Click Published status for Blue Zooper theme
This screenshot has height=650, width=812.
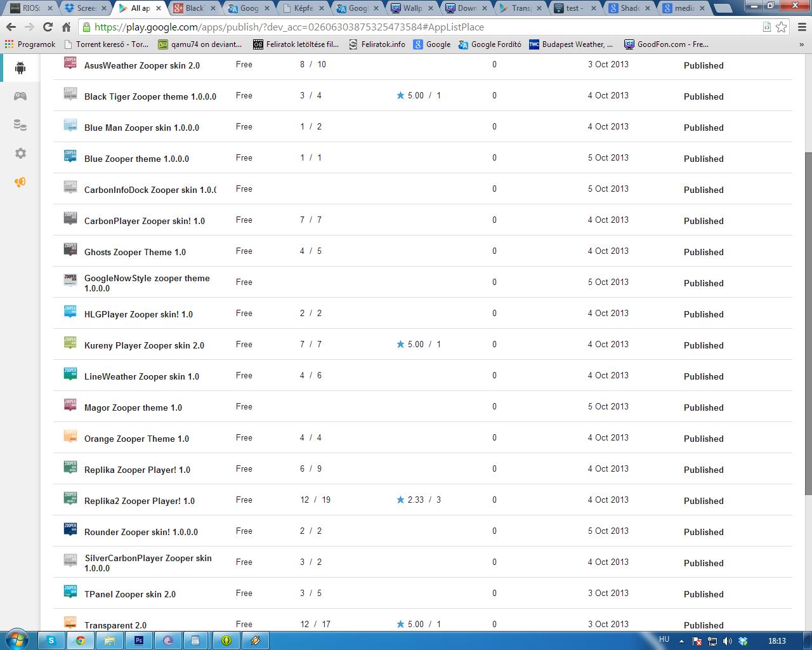click(x=704, y=159)
